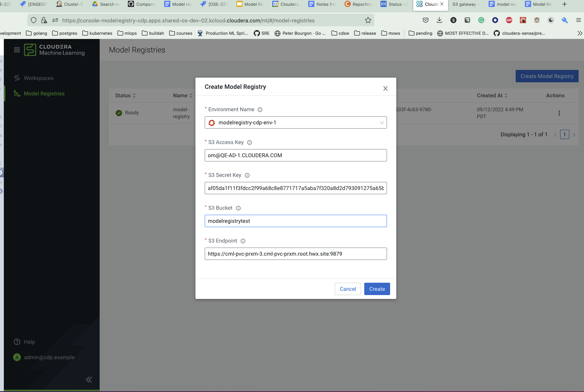Show info tooltip for S3 Bucket
Viewport: 584px width, 392px height.
click(x=238, y=208)
